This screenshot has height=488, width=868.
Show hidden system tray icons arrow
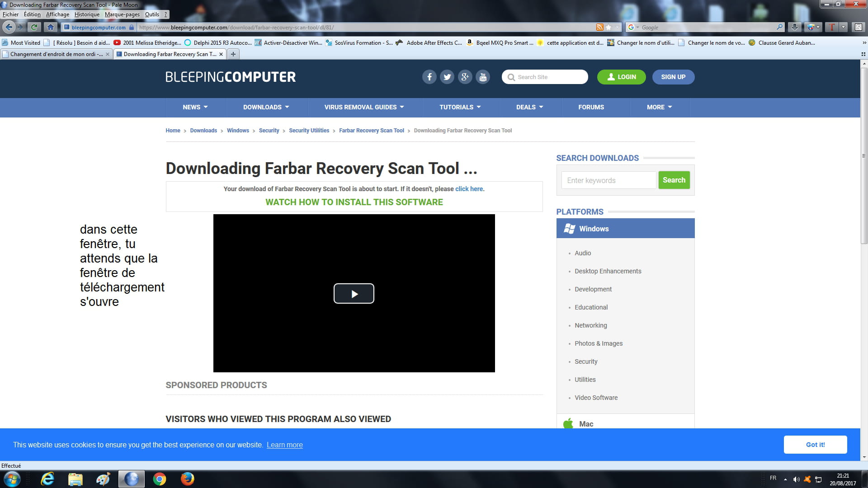(785, 479)
